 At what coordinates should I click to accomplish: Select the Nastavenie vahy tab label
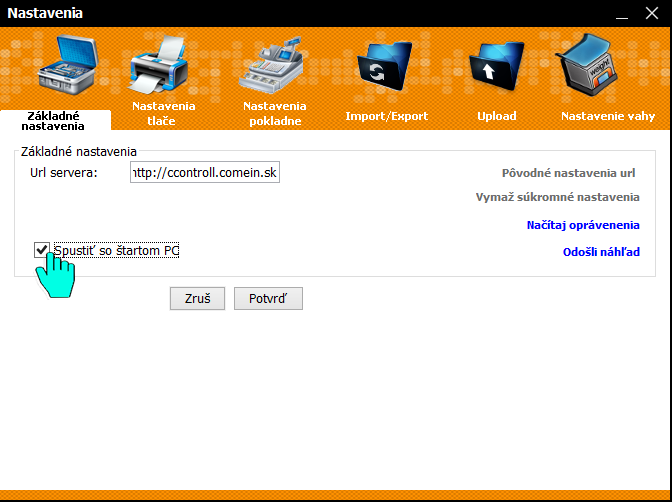[x=608, y=116]
